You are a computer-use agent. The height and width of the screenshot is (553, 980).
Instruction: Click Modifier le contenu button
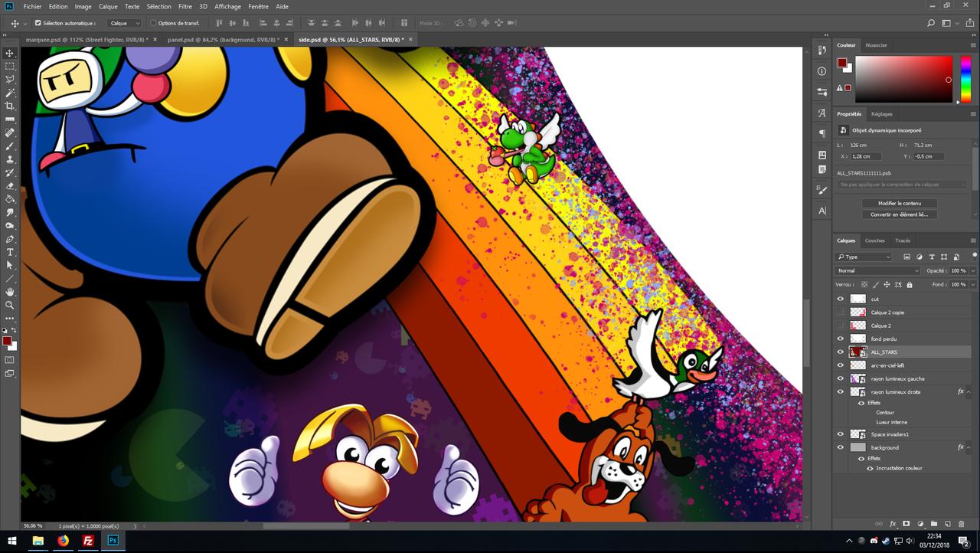900,203
